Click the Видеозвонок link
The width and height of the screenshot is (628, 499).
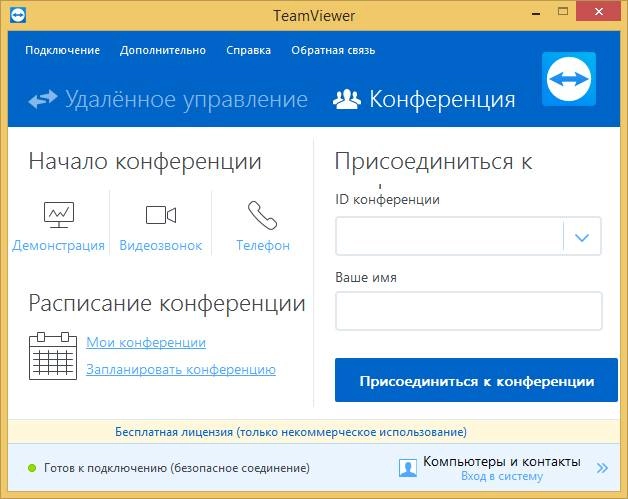(161, 245)
